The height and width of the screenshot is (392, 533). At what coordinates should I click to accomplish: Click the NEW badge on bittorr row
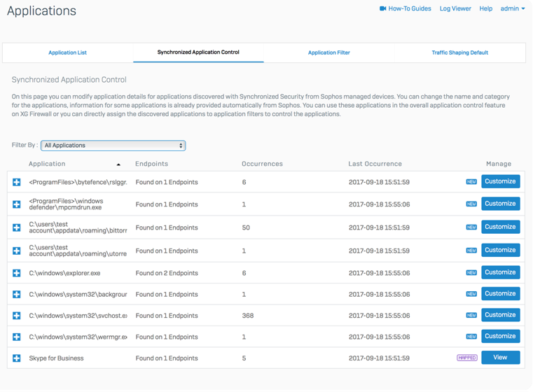point(471,227)
